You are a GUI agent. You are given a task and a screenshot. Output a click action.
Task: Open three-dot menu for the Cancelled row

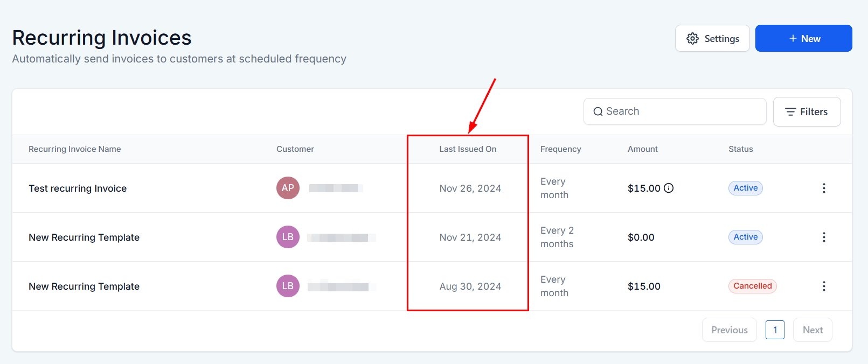(x=824, y=286)
